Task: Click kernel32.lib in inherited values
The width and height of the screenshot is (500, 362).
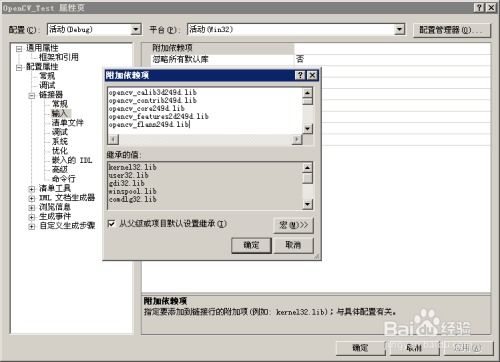Action: [133, 167]
